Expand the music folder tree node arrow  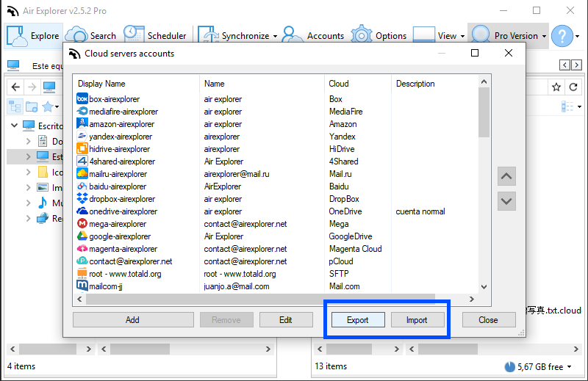29,203
